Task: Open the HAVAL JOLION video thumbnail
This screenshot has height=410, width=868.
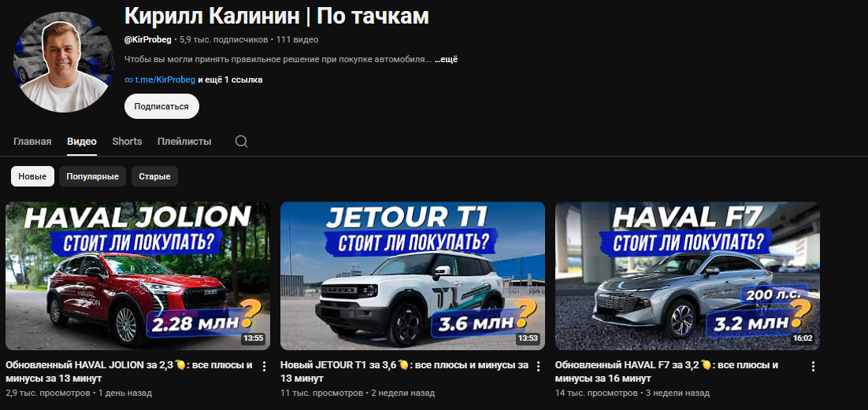Action: [x=138, y=276]
